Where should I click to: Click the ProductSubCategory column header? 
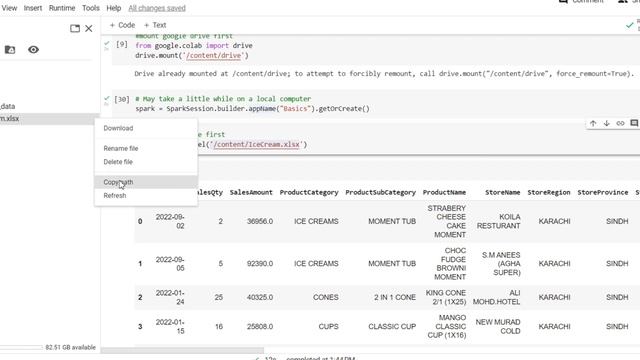(380, 192)
